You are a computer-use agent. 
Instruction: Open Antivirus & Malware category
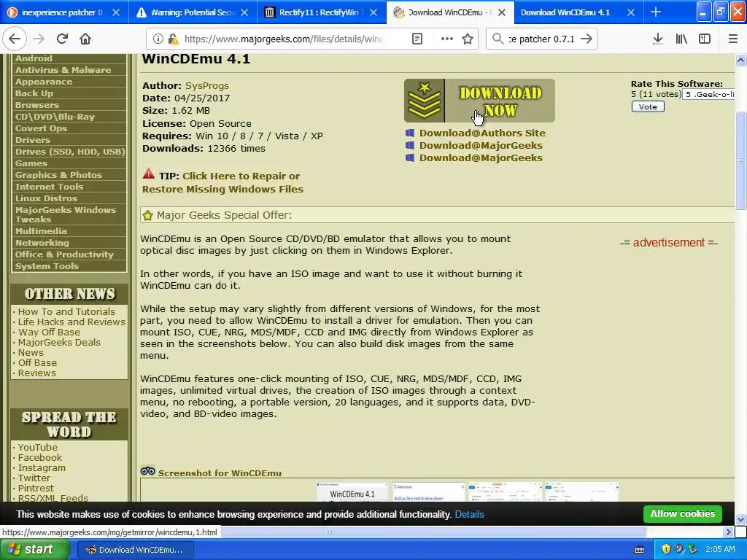point(63,70)
